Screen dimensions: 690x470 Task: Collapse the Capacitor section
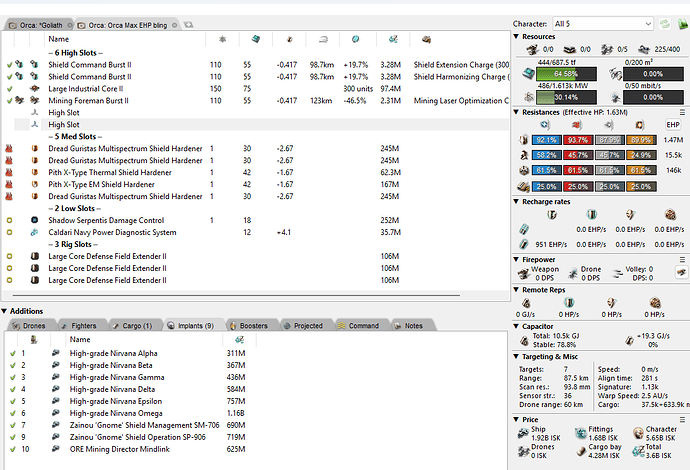[517, 326]
